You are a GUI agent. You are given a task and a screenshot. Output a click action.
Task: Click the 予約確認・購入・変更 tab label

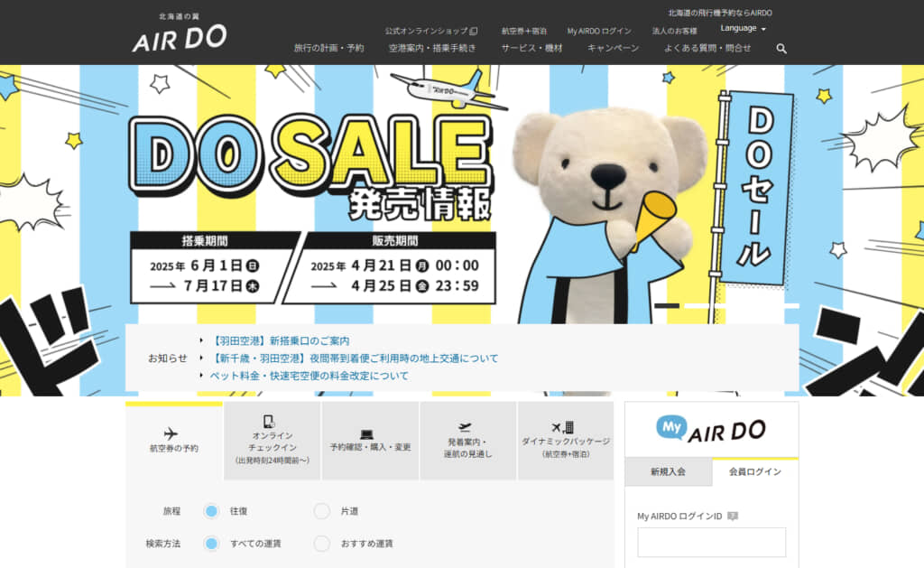pos(370,448)
